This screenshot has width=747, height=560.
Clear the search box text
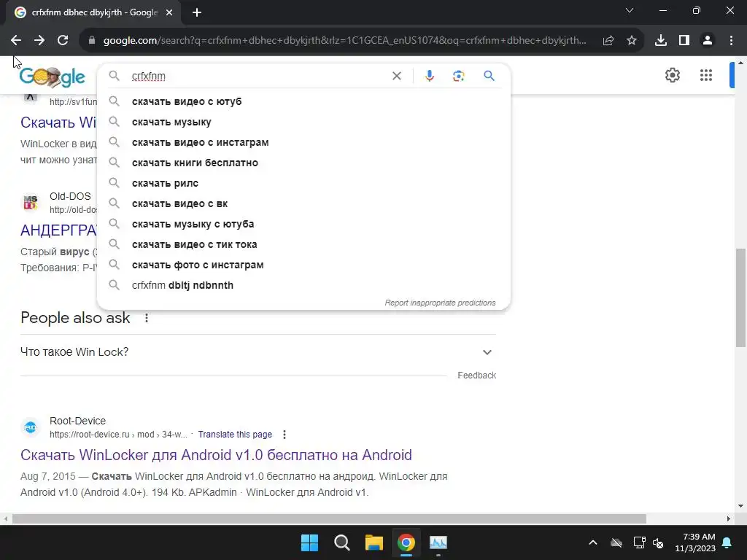click(x=396, y=76)
